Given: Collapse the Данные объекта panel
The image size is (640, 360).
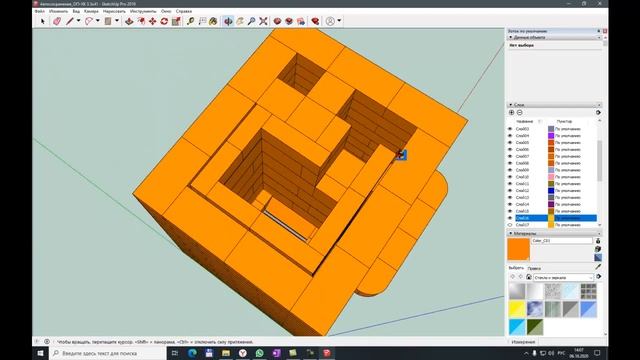Looking at the screenshot, I should (511, 37).
